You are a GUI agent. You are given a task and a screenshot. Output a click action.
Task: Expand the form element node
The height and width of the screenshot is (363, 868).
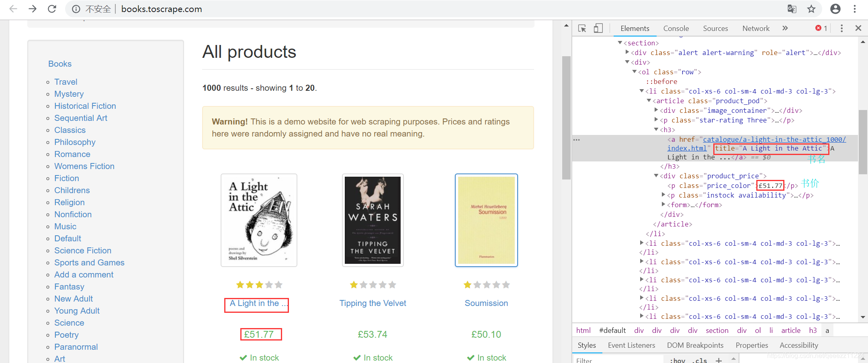[663, 204]
